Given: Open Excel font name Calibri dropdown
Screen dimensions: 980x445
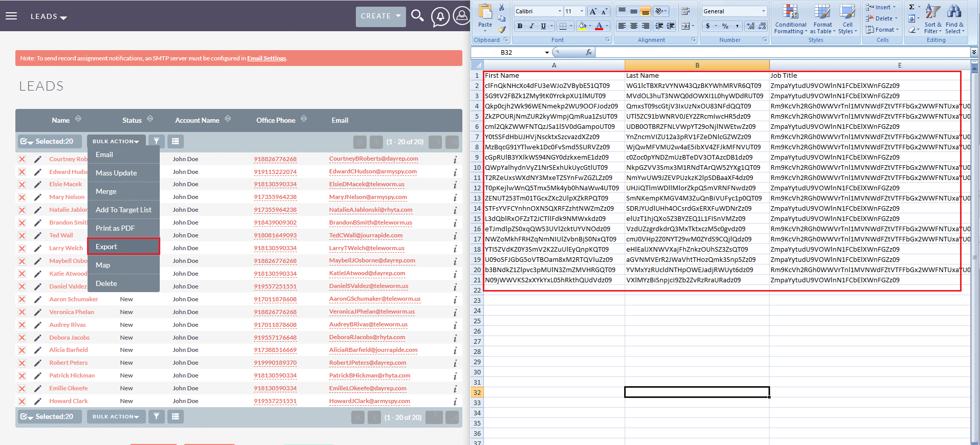Looking at the screenshot, I should (x=559, y=11).
